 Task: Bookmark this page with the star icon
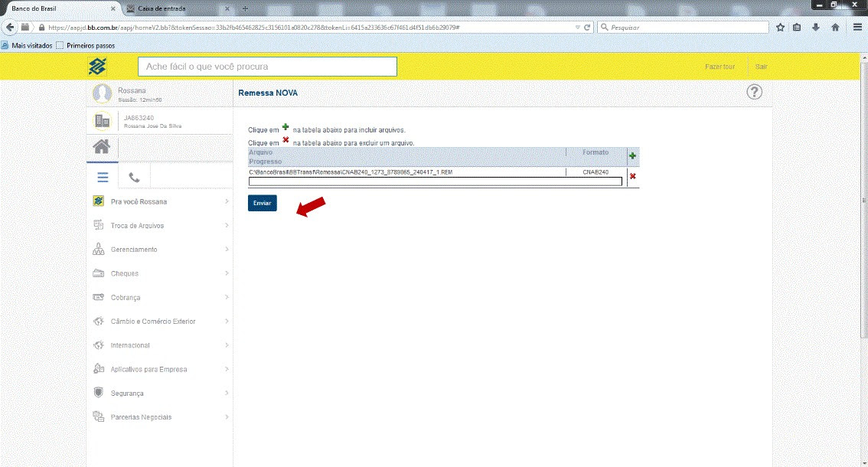(780, 27)
